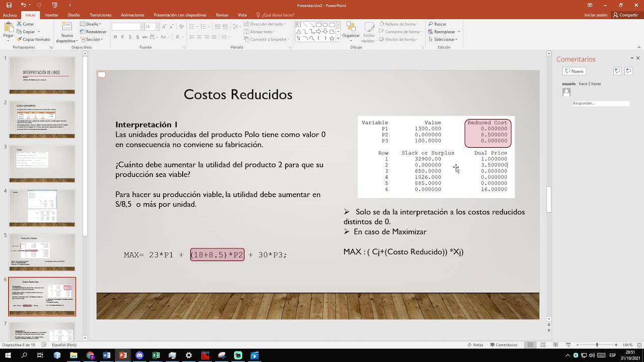Open Discord from the taskbar
This screenshot has height=362, width=644.
point(139,355)
